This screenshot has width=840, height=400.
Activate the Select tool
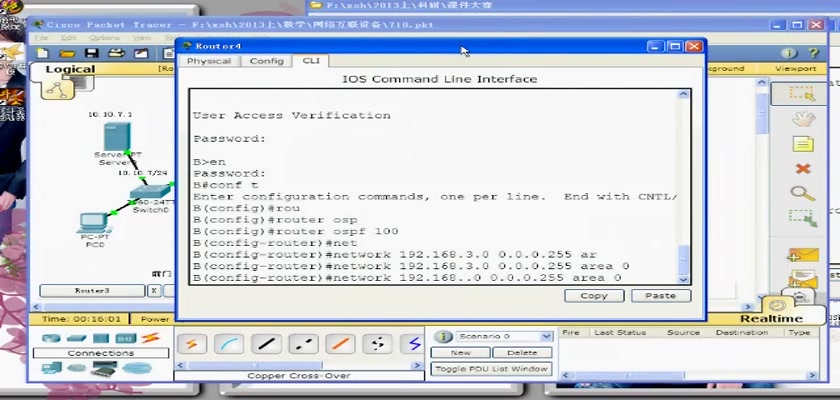[x=802, y=94]
